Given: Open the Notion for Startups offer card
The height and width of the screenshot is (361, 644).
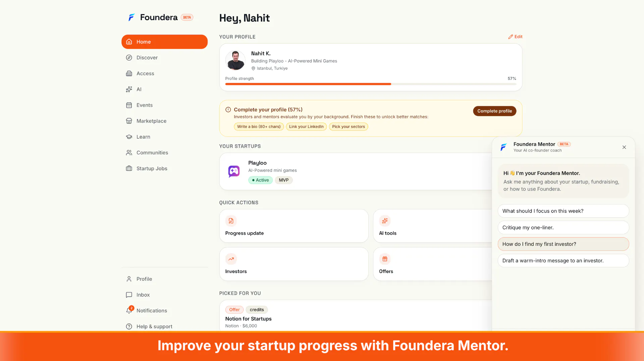Looking at the screenshot, I should point(356,316).
